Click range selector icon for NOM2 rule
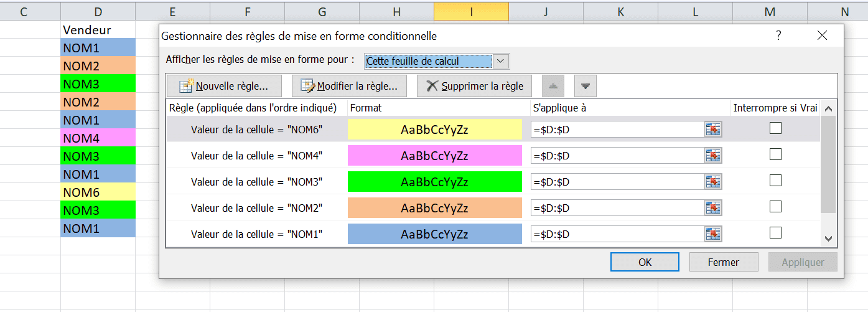868x312 pixels. point(712,207)
